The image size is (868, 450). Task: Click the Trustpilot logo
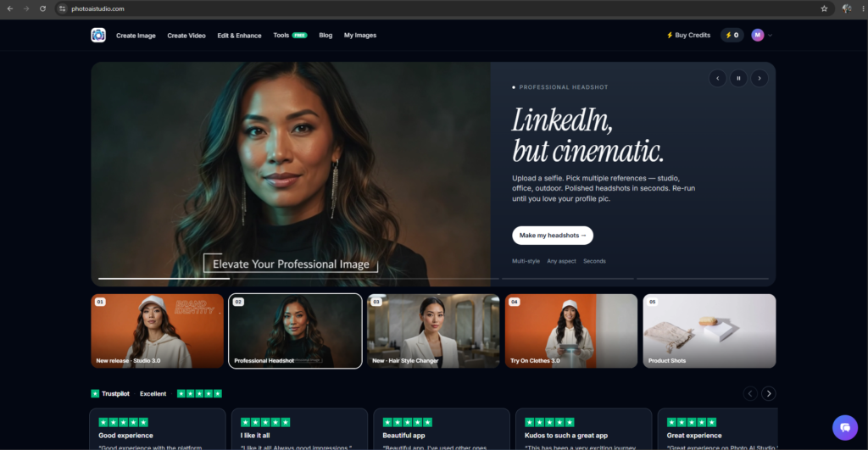pyautogui.click(x=110, y=393)
